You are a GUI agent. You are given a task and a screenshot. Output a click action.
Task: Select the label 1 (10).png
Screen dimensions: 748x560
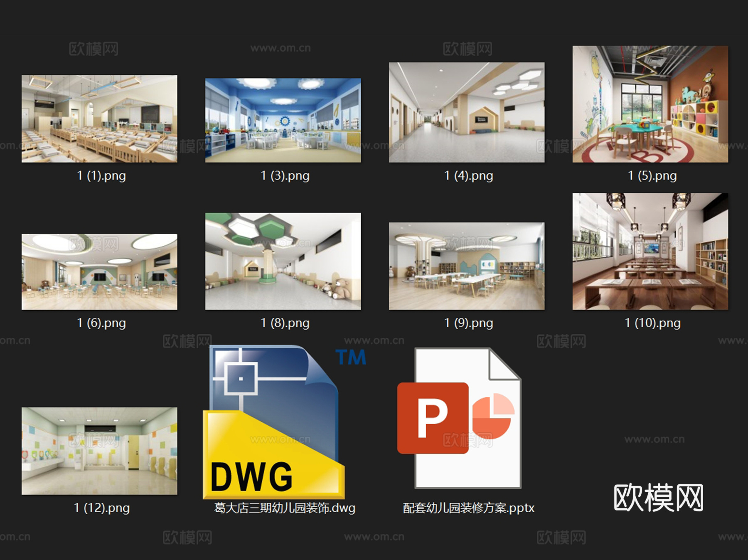pyautogui.click(x=653, y=323)
